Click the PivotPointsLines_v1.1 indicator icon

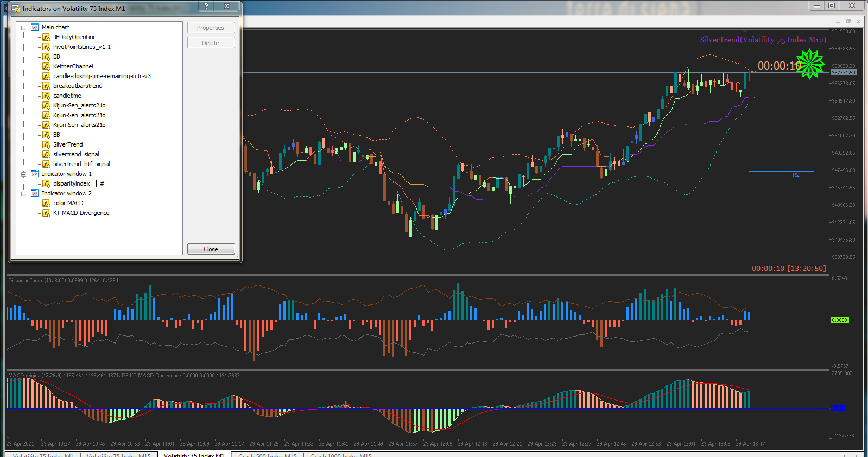(46, 47)
